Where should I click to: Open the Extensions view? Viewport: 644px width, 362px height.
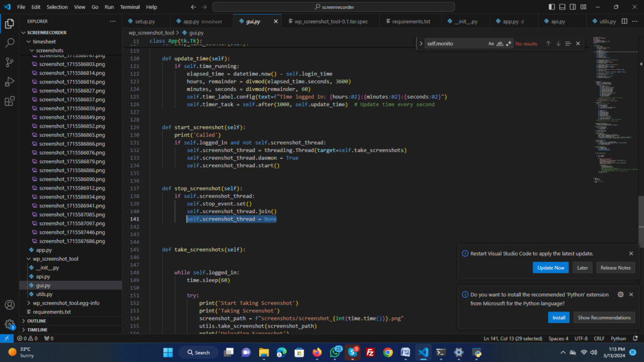tap(10, 101)
